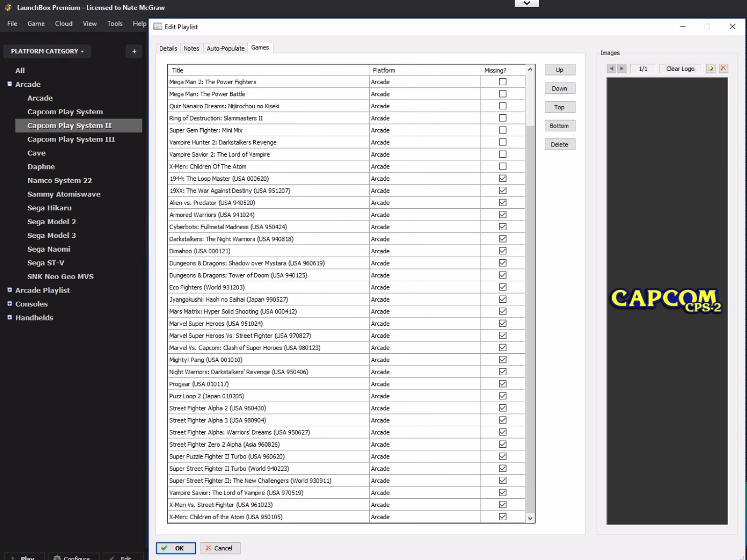
Task: Click the Missing? column header
Action: (x=503, y=70)
